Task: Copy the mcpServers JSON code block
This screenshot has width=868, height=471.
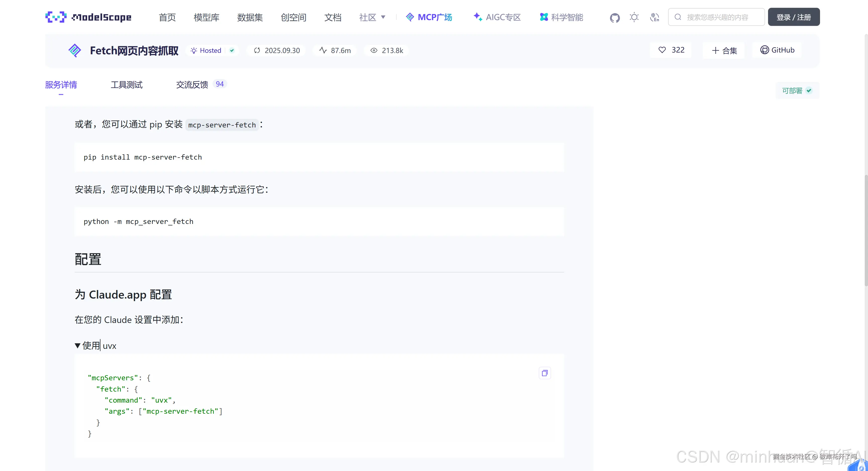Action: click(545, 373)
